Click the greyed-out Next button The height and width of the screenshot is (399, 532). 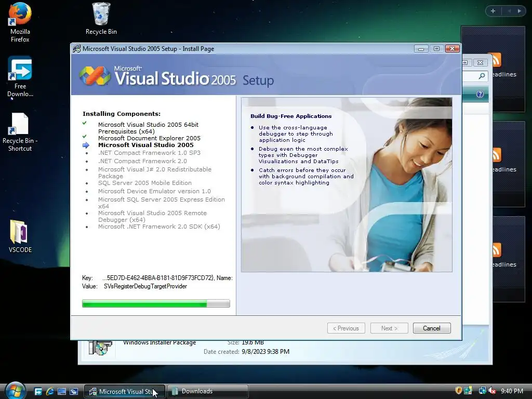[389, 328]
